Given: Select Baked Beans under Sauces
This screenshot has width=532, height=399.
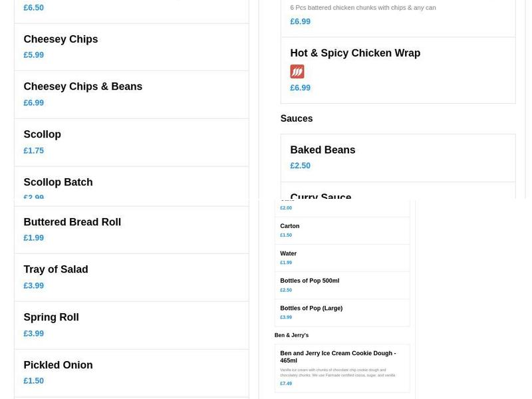Looking at the screenshot, I should tap(323, 150).
